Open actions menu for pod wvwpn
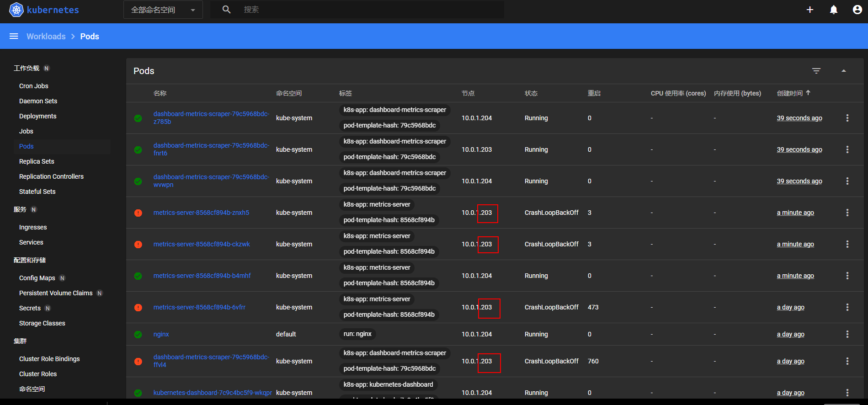The height and width of the screenshot is (405, 868). 847,181
